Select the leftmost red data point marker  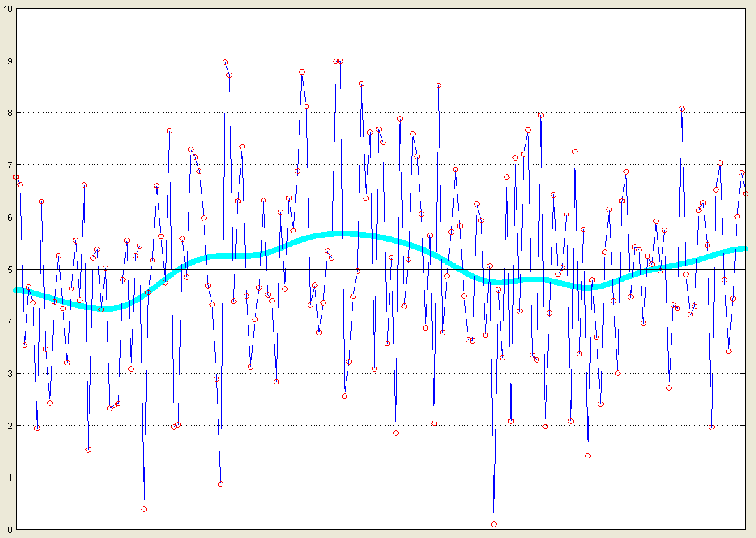pyautogui.click(x=16, y=177)
